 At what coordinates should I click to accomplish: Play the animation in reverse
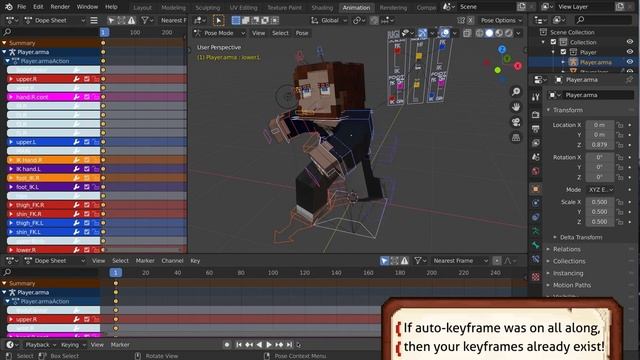click(259, 345)
